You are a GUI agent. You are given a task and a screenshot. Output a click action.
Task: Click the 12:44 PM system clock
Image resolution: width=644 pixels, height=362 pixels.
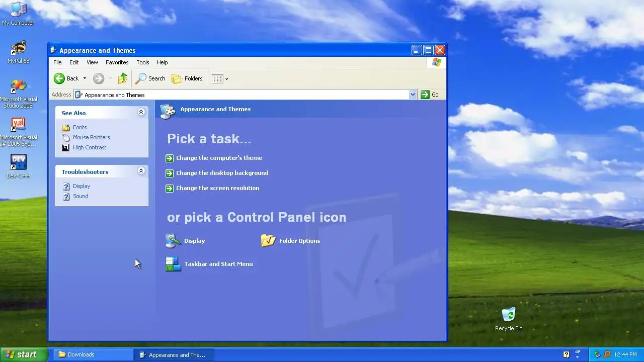(625, 354)
